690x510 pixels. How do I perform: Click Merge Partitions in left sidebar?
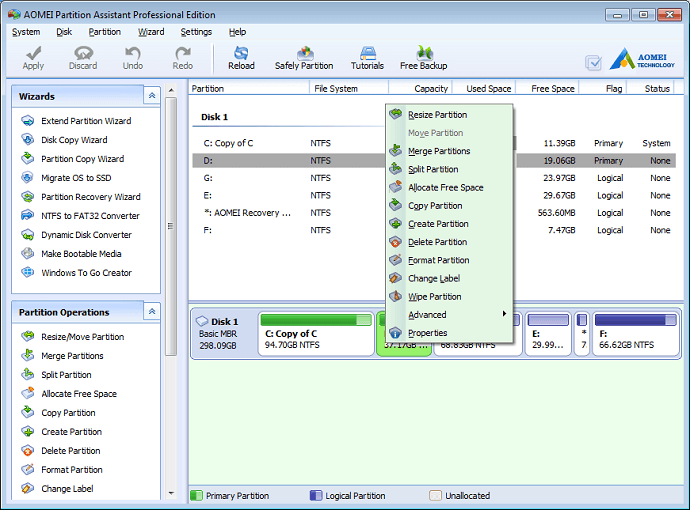coord(72,356)
